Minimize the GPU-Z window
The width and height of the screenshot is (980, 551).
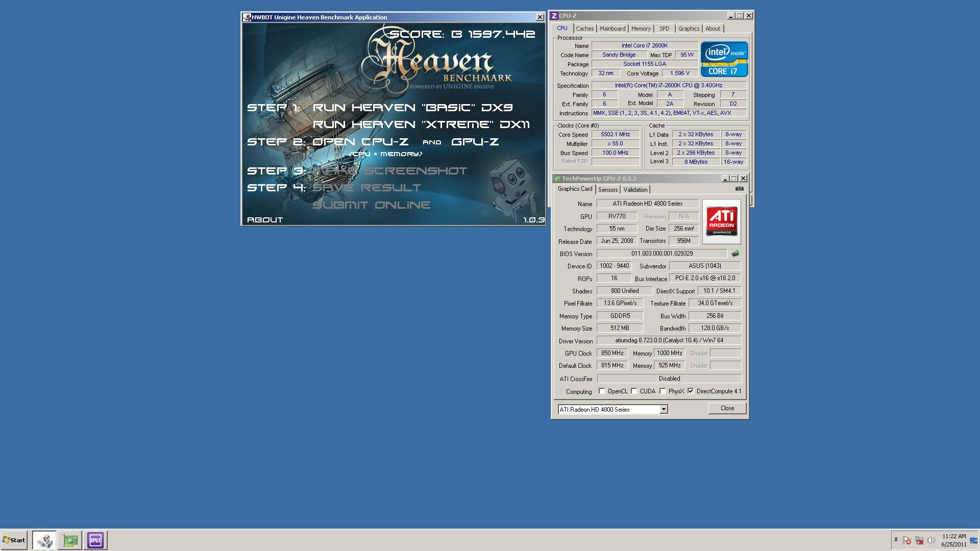point(725,179)
